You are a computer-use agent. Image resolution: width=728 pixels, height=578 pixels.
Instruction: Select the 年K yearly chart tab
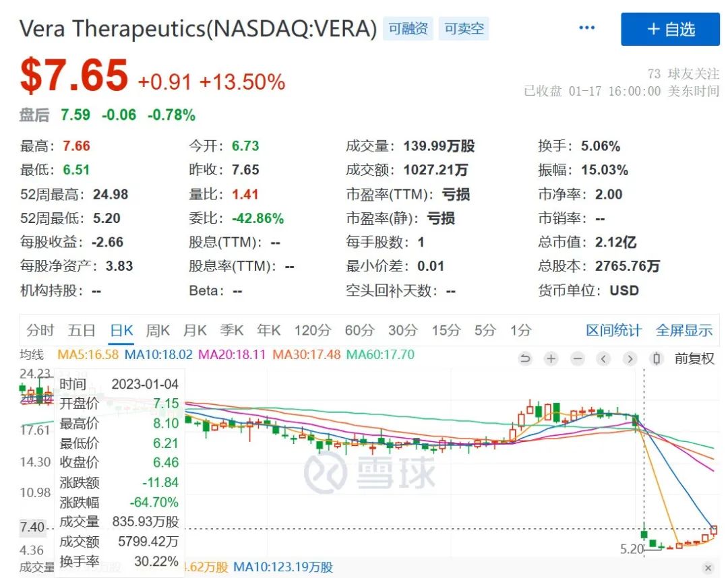[269, 330]
